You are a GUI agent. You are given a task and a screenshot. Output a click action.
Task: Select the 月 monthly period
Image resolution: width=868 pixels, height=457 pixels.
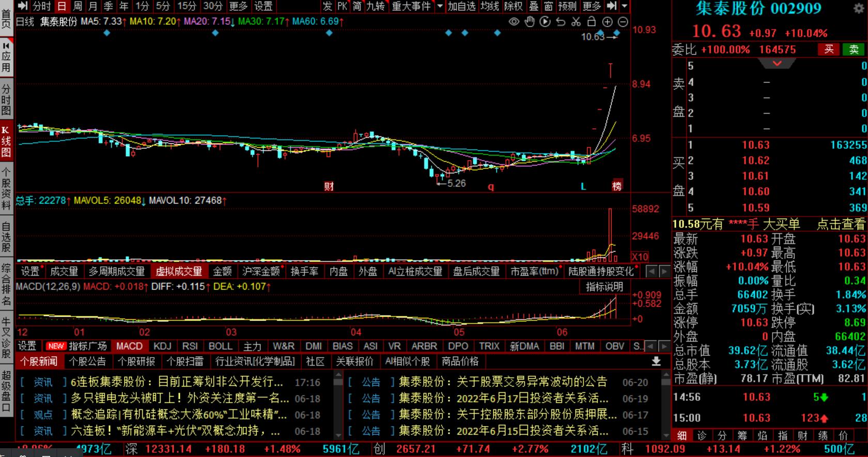coord(93,6)
